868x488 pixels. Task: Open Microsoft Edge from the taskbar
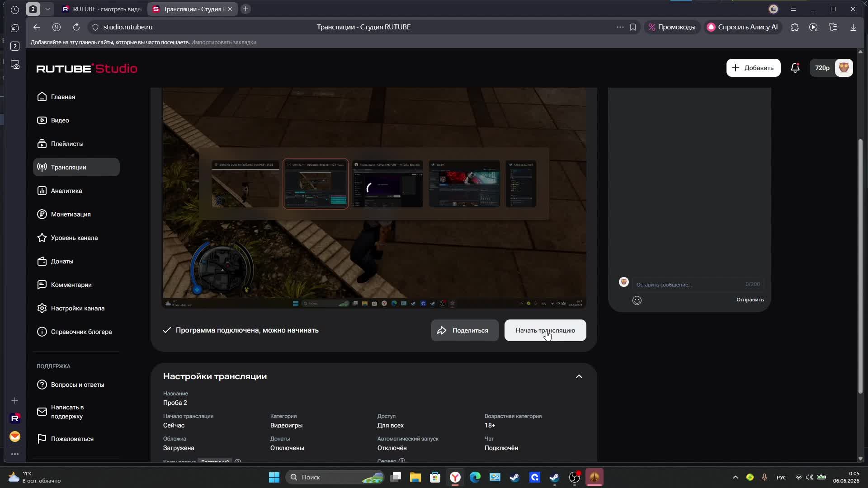click(475, 477)
